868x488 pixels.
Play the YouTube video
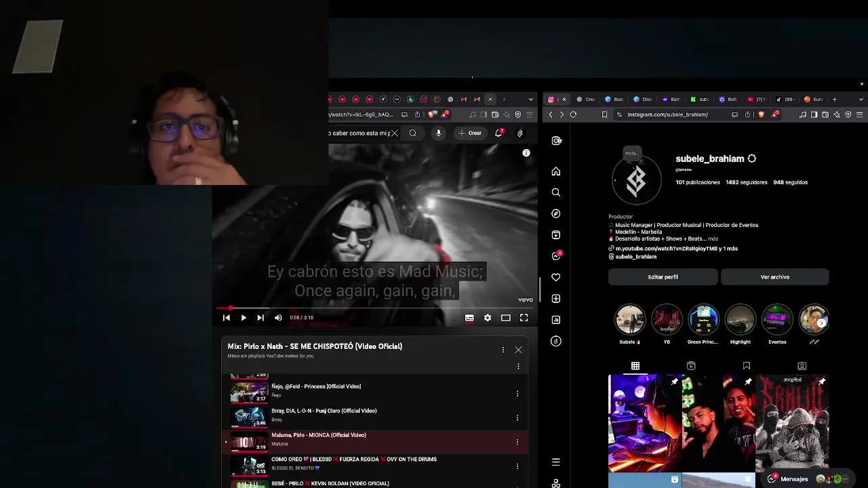(243, 317)
